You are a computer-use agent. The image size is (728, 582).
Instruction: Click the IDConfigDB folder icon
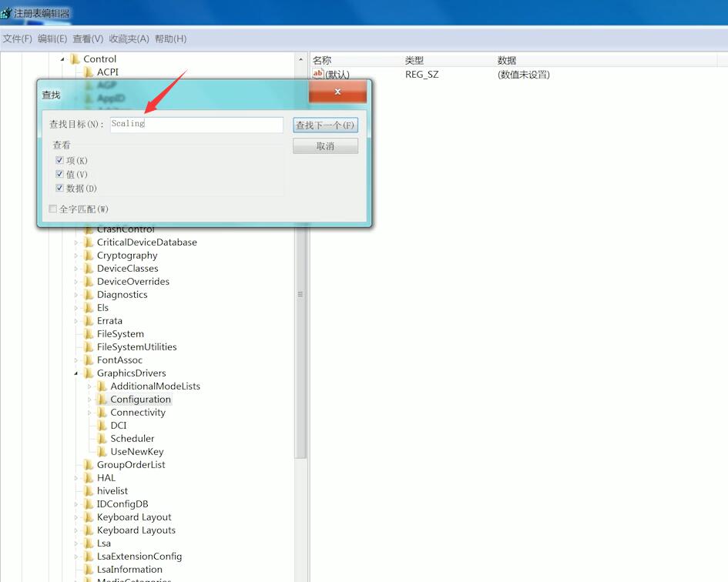point(89,504)
